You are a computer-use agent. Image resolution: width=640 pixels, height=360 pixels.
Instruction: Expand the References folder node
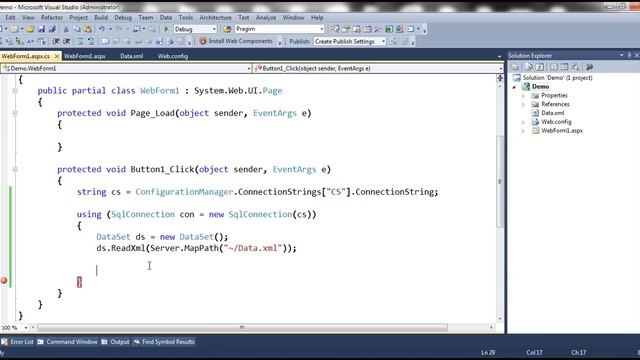click(x=524, y=104)
